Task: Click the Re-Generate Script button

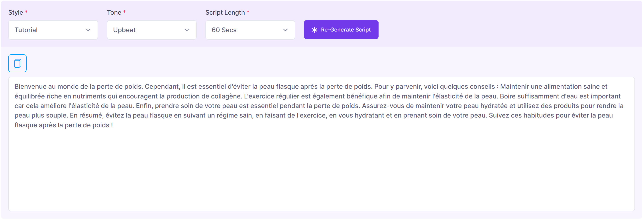Action: point(341,29)
